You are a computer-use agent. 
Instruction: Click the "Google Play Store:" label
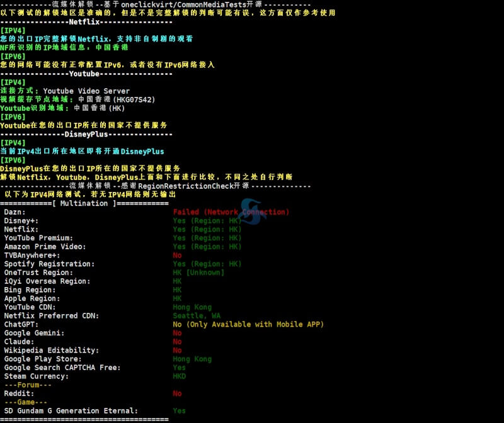[x=43, y=359]
